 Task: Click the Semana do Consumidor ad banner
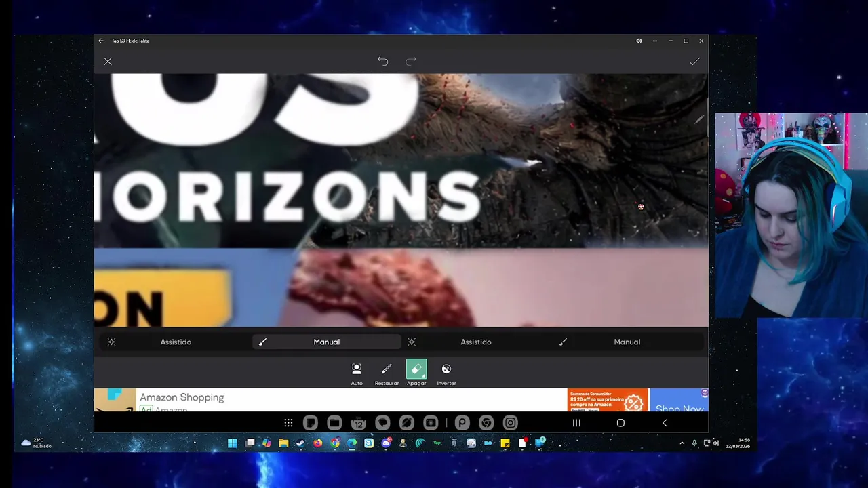coord(608,401)
